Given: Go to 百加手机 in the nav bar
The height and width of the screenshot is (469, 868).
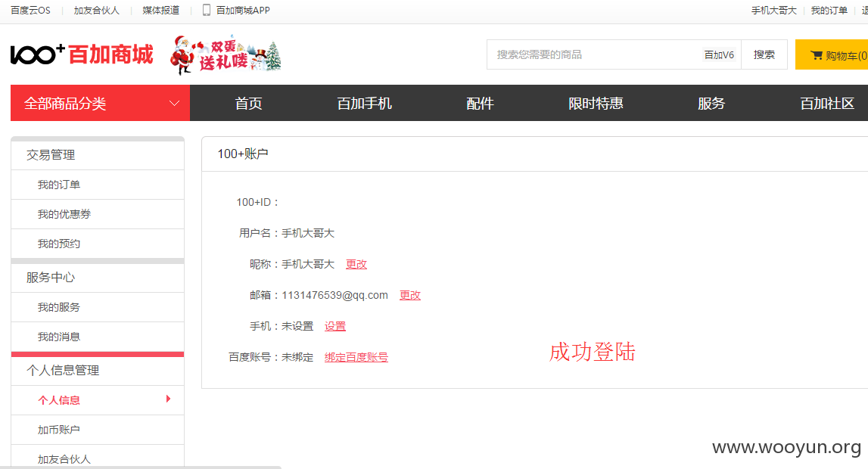Looking at the screenshot, I should pyautogui.click(x=364, y=104).
